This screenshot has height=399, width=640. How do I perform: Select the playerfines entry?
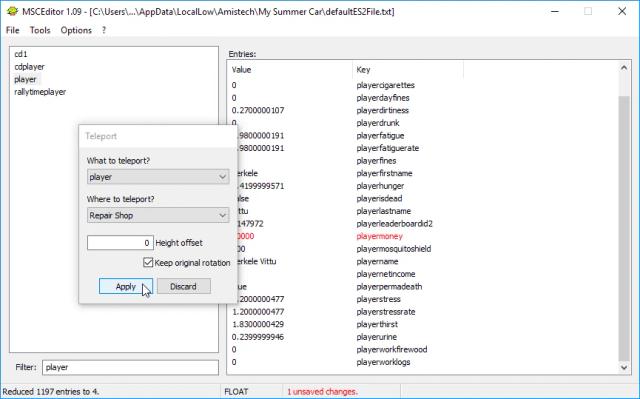[x=376, y=161]
